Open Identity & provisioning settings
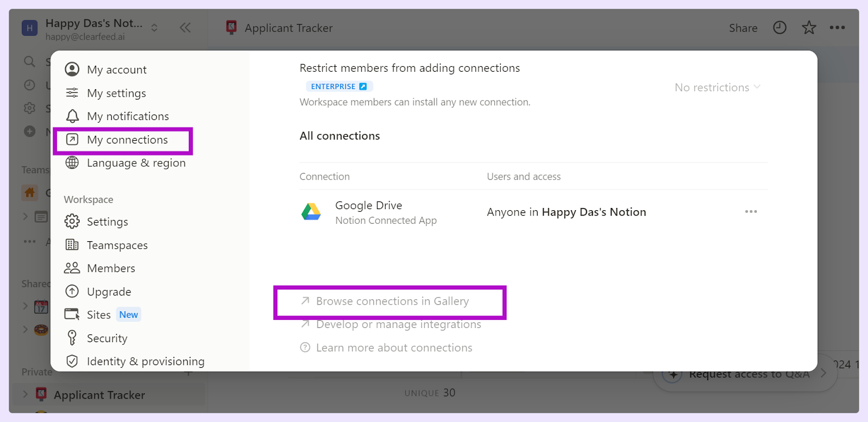 click(x=145, y=361)
